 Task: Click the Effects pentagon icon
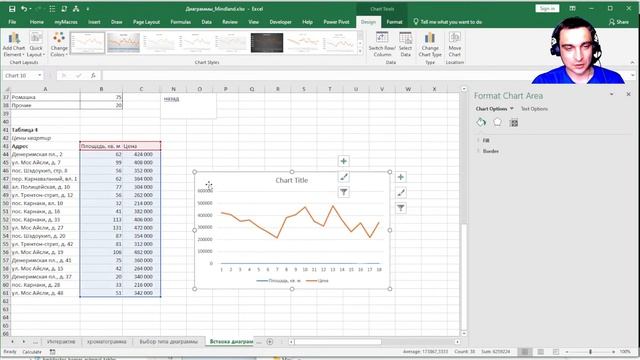[497, 122]
